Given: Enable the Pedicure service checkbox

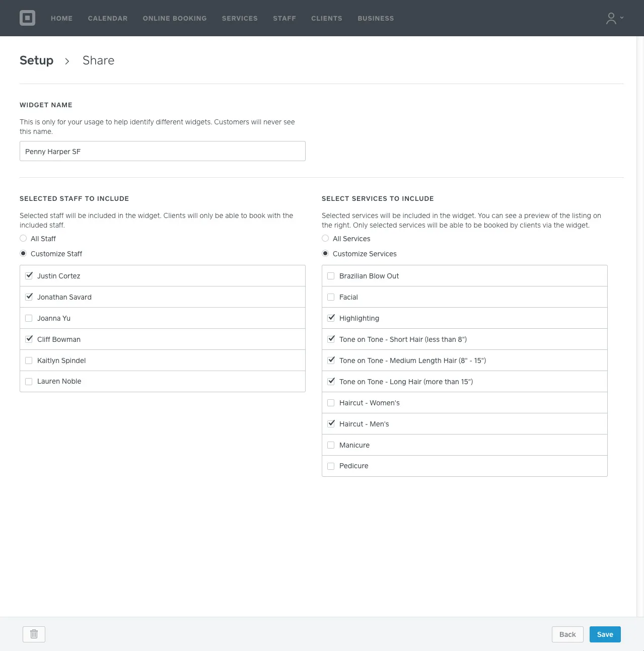Looking at the screenshot, I should tap(331, 466).
